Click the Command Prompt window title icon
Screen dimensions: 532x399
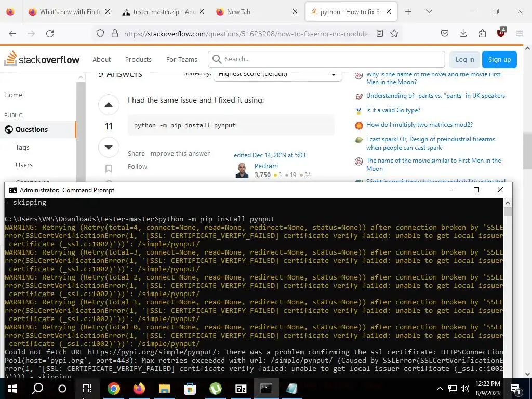coord(13,190)
